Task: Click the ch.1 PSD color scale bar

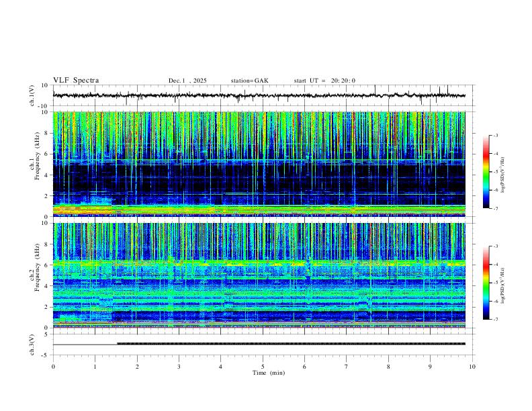Action: tap(486, 172)
